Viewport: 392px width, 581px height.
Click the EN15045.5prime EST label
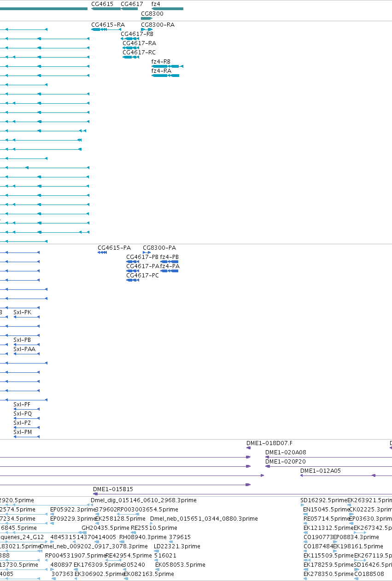click(x=327, y=510)
